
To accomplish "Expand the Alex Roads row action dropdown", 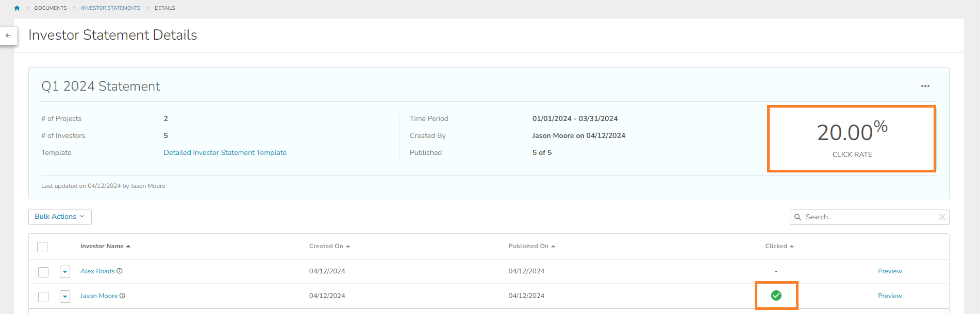I will tap(65, 272).
